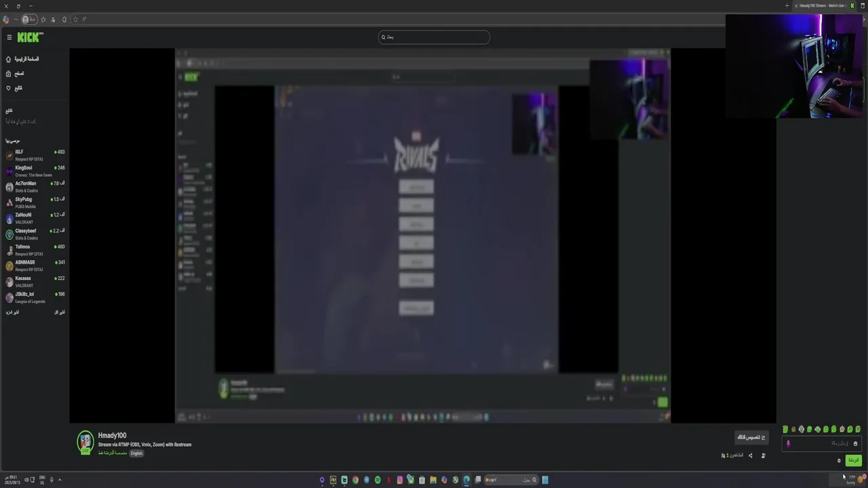The image size is (868, 488).
Task: Click the viewers count indicator
Action: click(x=732, y=455)
